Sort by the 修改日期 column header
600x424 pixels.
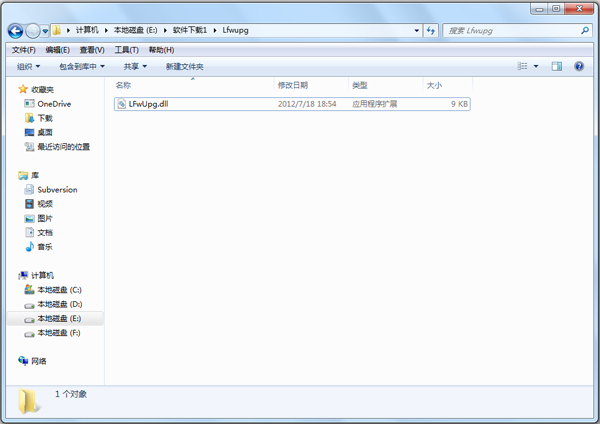pyautogui.click(x=292, y=85)
